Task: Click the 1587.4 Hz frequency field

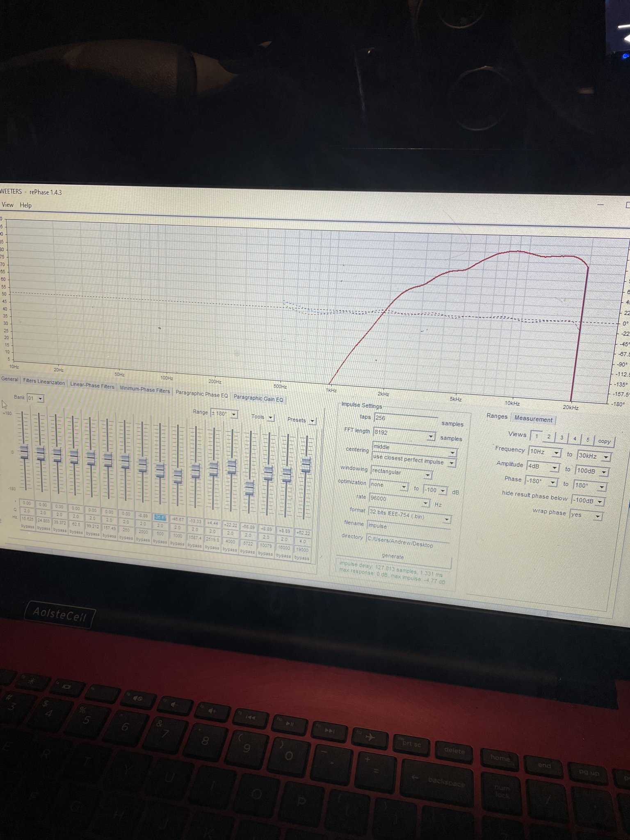Action: [195, 538]
